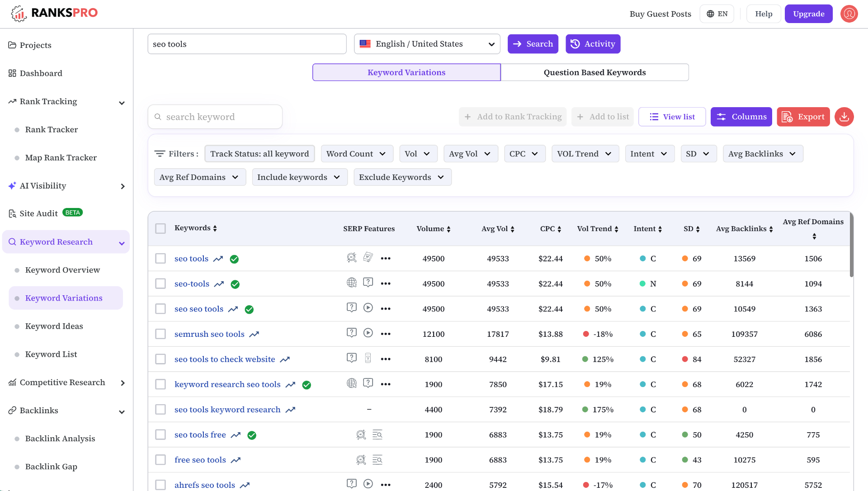Click video SERP feature icon for 'semrush seo tools'
The width and height of the screenshot is (868, 491).
pos(368,333)
